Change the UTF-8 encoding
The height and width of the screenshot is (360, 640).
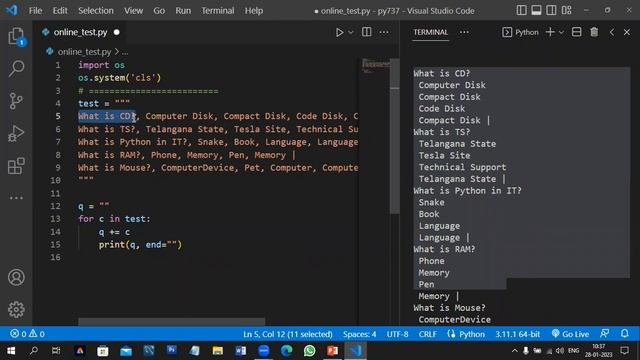click(x=397, y=334)
